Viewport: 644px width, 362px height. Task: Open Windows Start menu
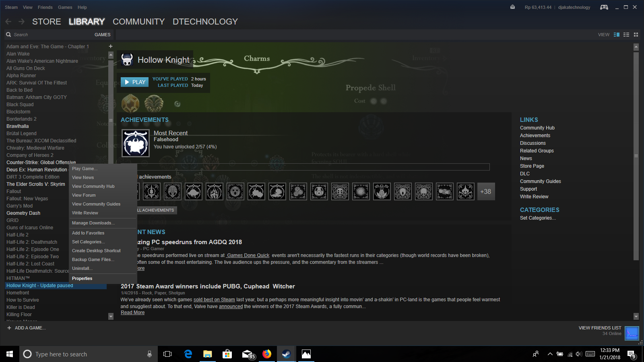pos(10,354)
